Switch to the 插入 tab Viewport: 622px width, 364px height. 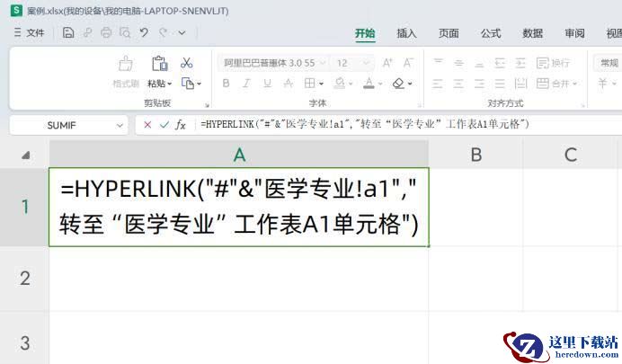pyautogui.click(x=407, y=33)
